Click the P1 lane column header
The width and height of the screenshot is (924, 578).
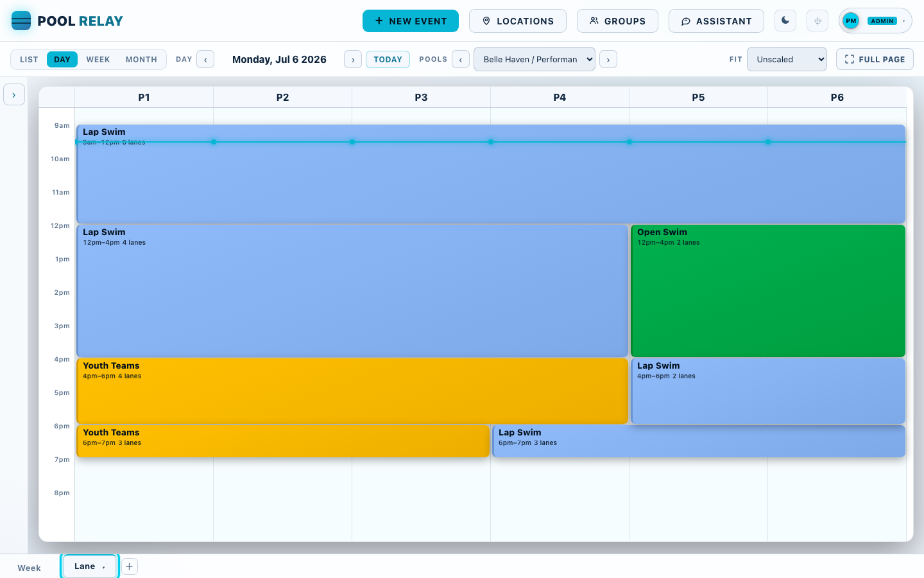pyautogui.click(x=144, y=97)
